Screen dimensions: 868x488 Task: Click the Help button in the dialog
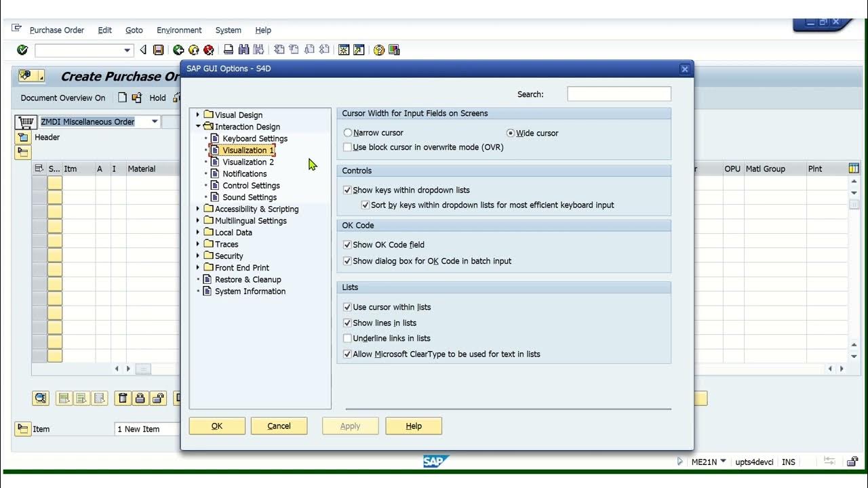tap(414, 426)
